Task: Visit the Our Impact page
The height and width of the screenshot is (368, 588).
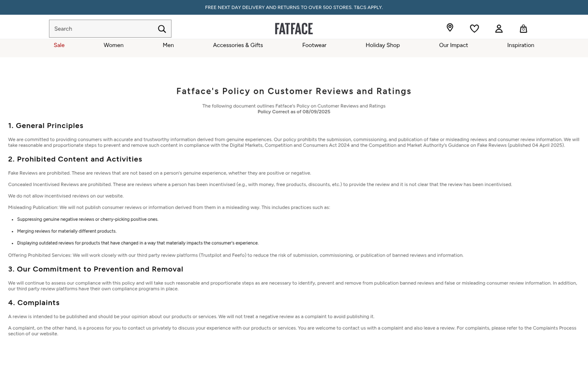Action: coord(453,45)
